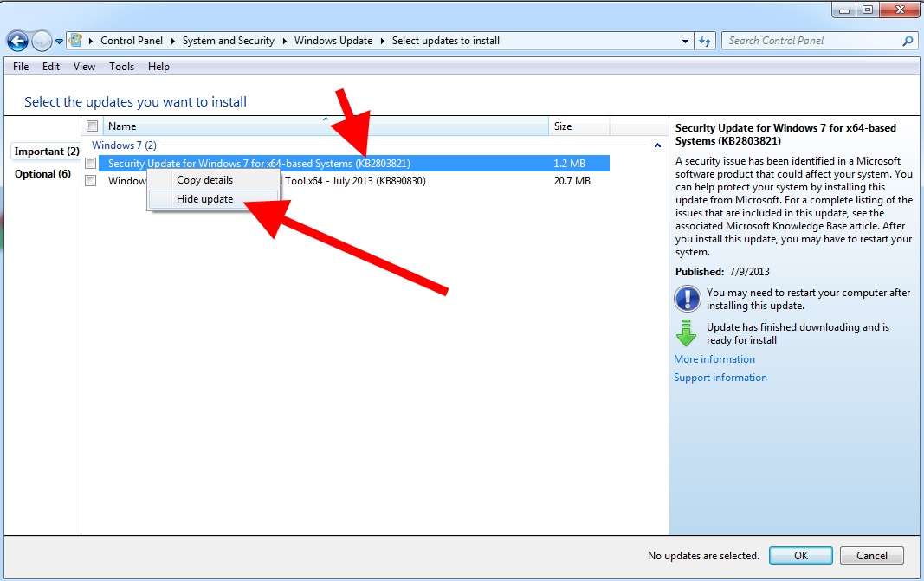Open the Edit menu
The image size is (924, 581).
click(x=51, y=67)
